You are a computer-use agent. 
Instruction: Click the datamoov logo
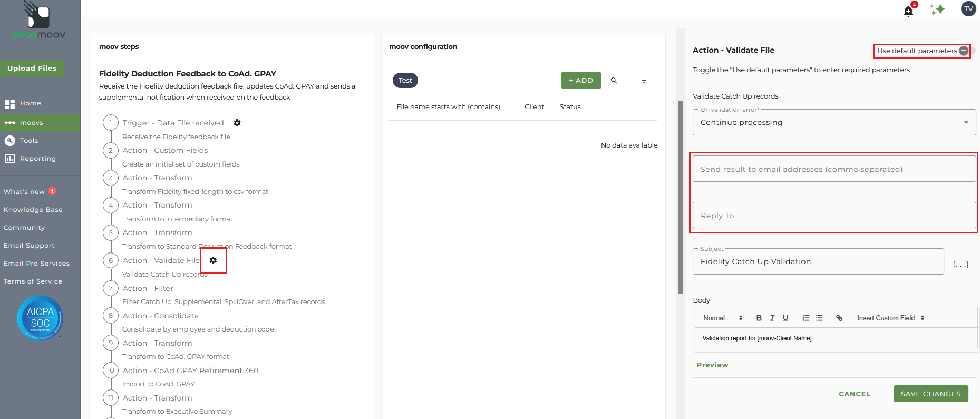click(x=39, y=20)
